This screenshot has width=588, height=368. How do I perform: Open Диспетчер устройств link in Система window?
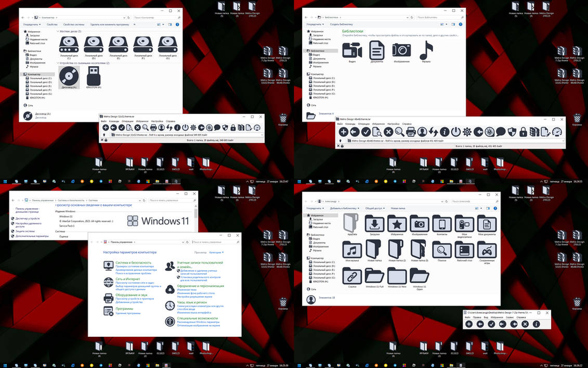(28, 218)
